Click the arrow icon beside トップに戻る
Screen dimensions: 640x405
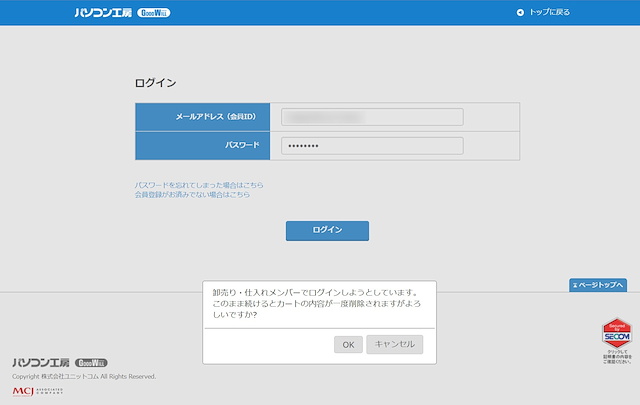tap(520, 13)
